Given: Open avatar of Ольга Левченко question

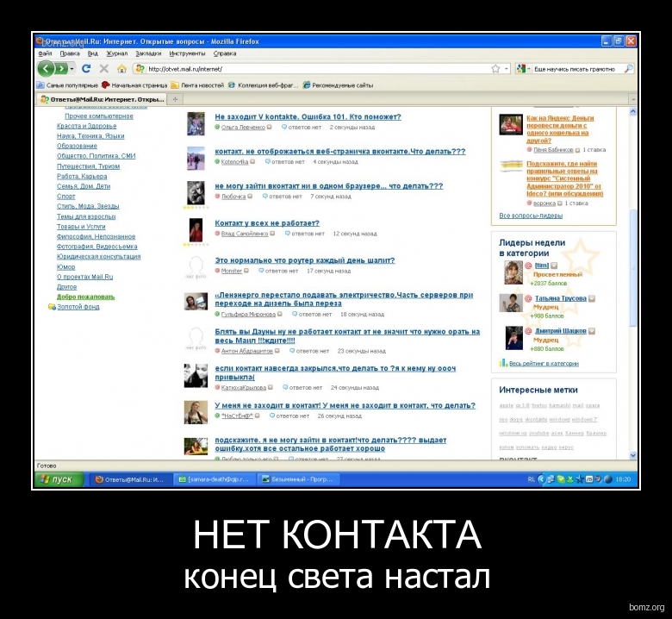Looking at the screenshot, I should click(x=196, y=123).
